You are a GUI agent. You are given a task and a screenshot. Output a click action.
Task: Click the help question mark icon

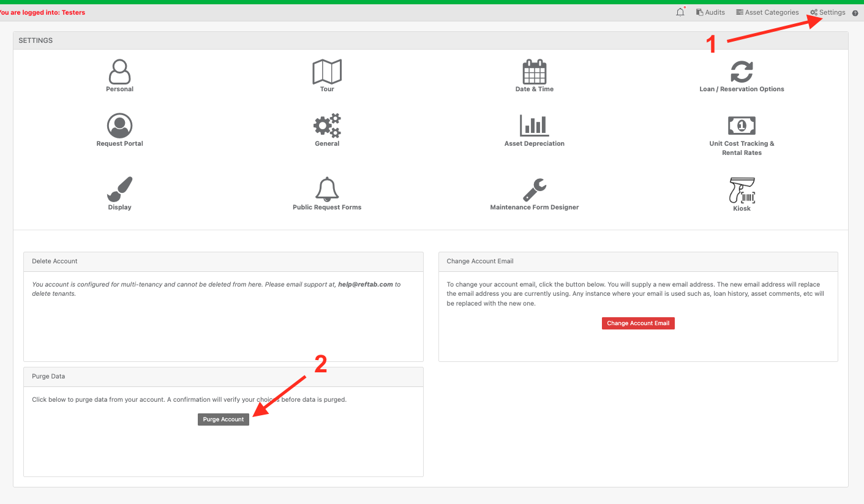(855, 13)
